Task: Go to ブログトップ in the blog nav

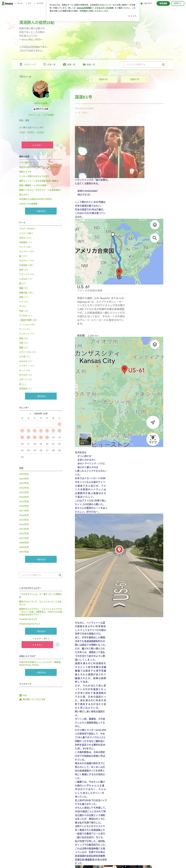Action: pos(28,64)
